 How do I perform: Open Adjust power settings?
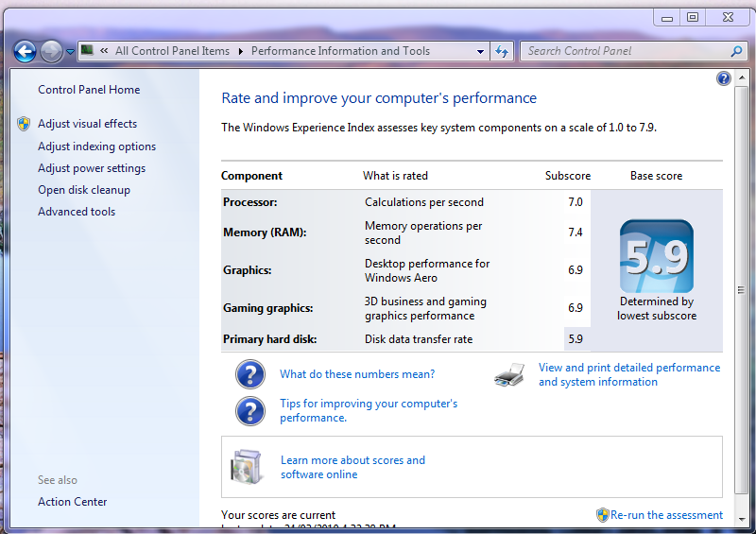pyautogui.click(x=92, y=168)
